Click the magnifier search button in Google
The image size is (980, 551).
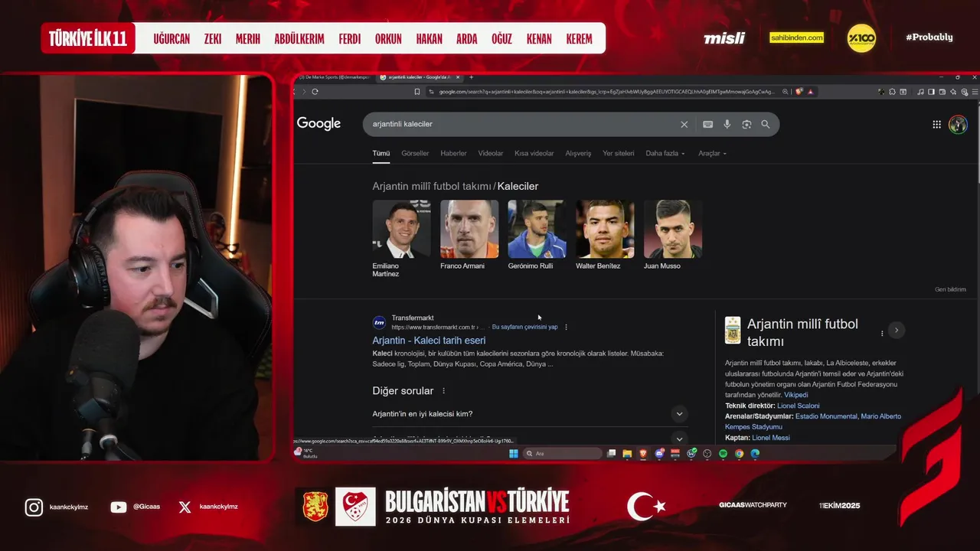[x=765, y=124]
